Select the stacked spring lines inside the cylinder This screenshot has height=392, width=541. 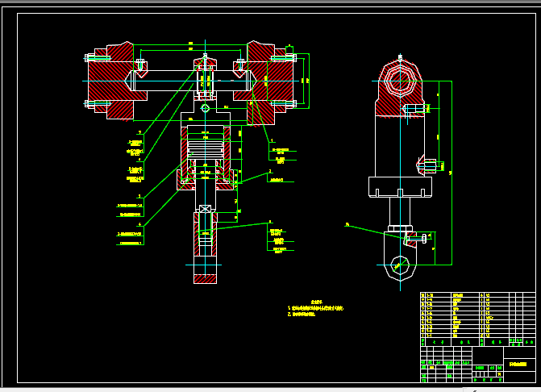(x=205, y=148)
